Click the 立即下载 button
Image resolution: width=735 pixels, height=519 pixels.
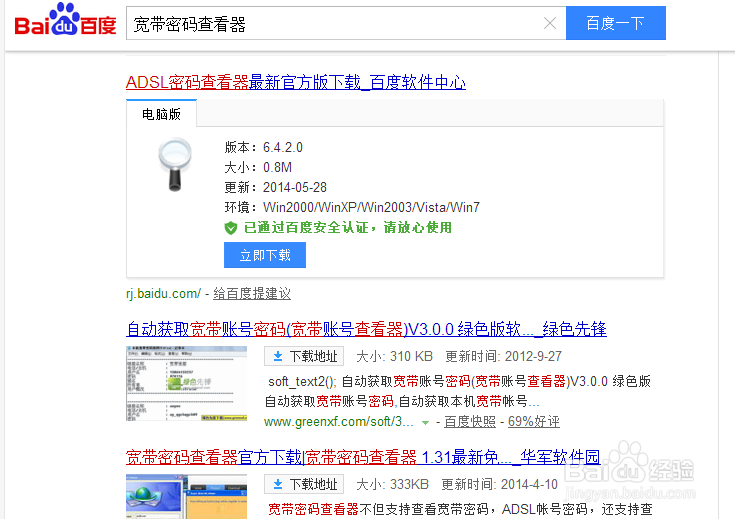click(x=265, y=255)
